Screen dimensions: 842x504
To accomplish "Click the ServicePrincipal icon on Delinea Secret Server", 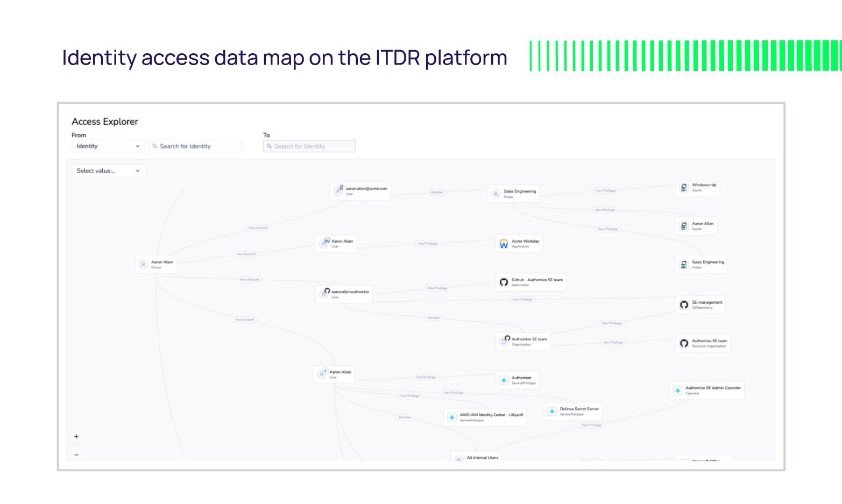I will [552, 410].
